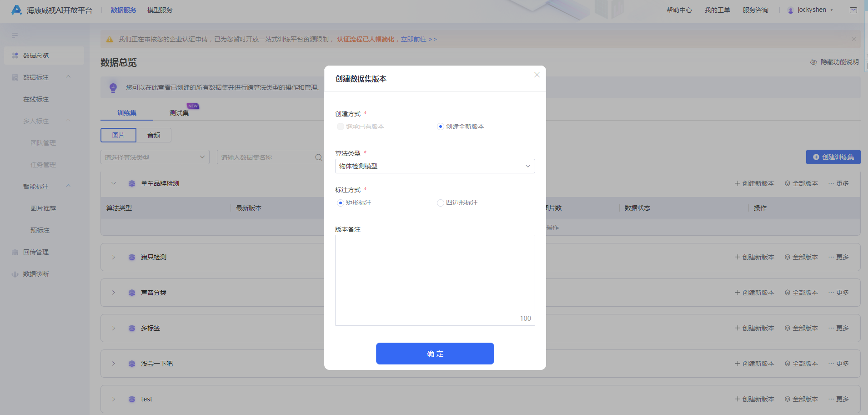Viewport: 868px width, 415px height.
Task: Click the eye icon to hide feature description
Action: [813, 62]
